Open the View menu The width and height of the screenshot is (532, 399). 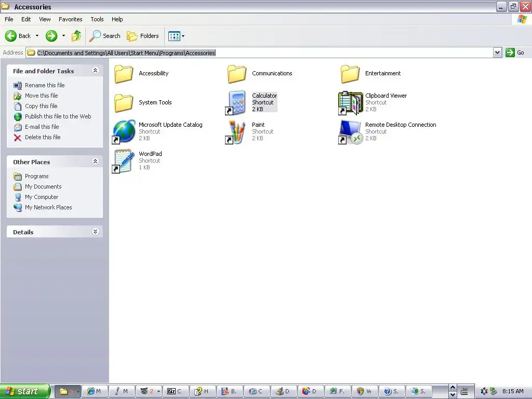pos(45,19)
